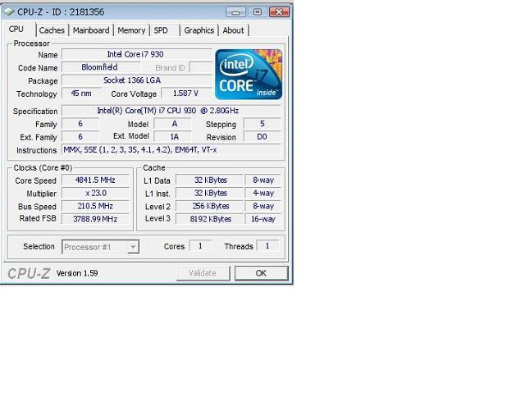Open the SPD tab
Screen dimensions: 525x420
point(161,30)
